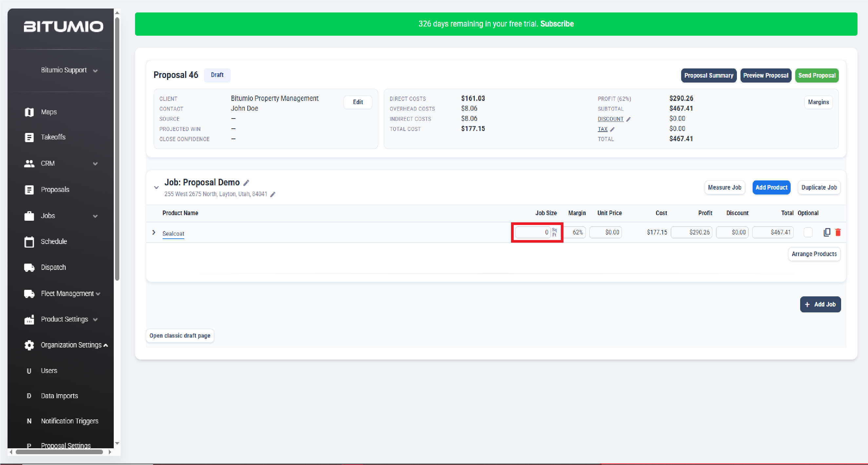Open the Dispatch truck icon
This screenshot has width=868, height=465.
[29, 267]
